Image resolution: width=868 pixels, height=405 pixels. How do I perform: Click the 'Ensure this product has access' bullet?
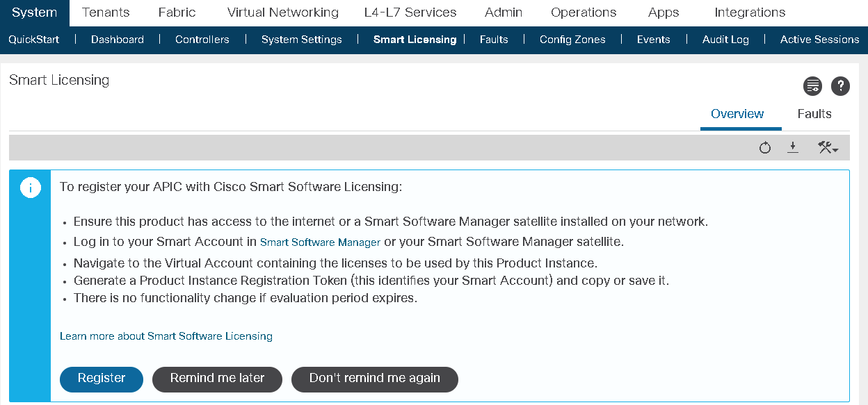391,222
